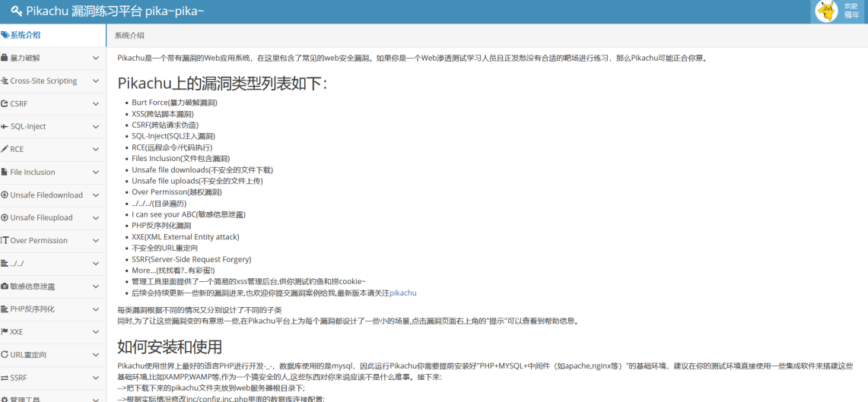Click the upload icon beside Unsafe Fileupload
The width and height of the screenshot is (868, 402).
5,217
